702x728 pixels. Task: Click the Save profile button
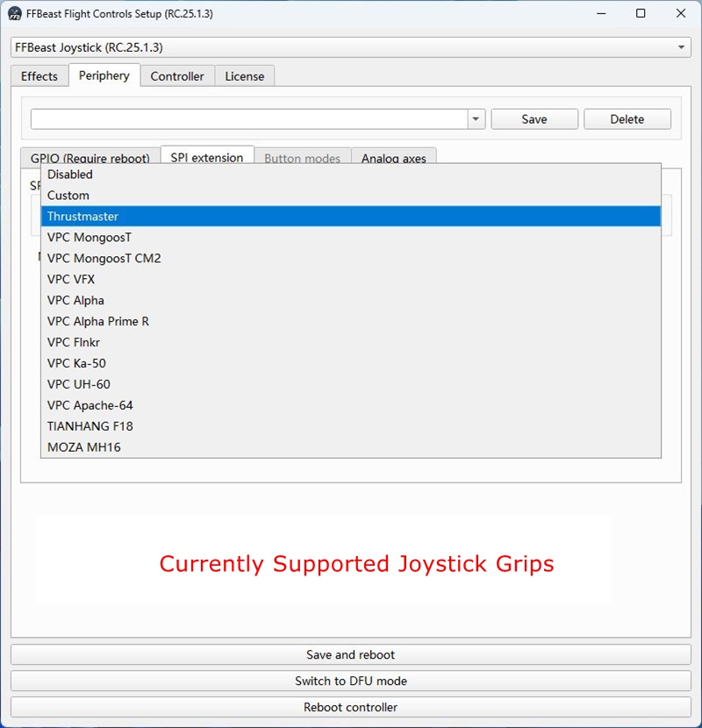[534, 119]
